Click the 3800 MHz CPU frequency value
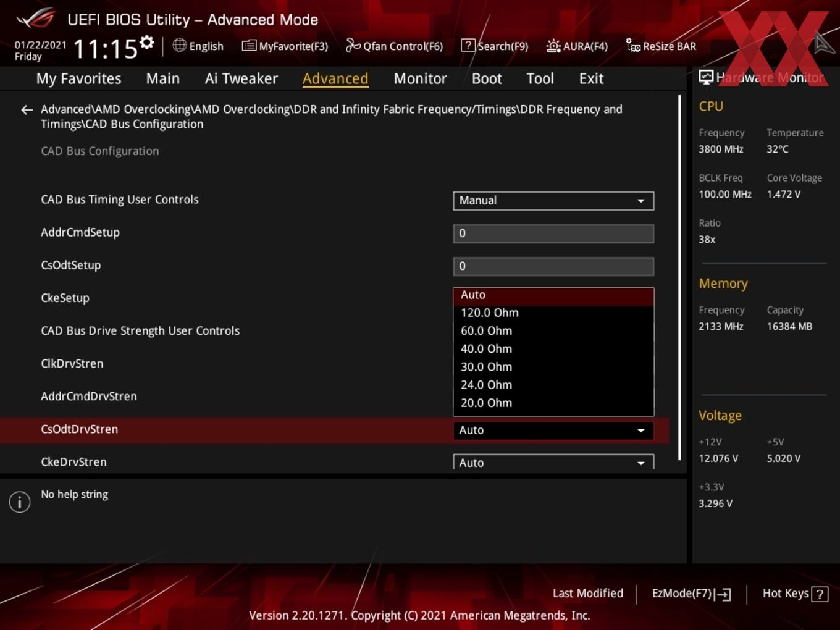This screenshot has height=630, width=840. click(721, 149)
